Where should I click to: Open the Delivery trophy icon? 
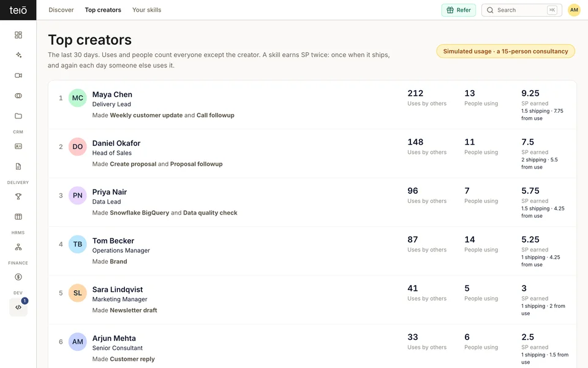pos(18,196)
